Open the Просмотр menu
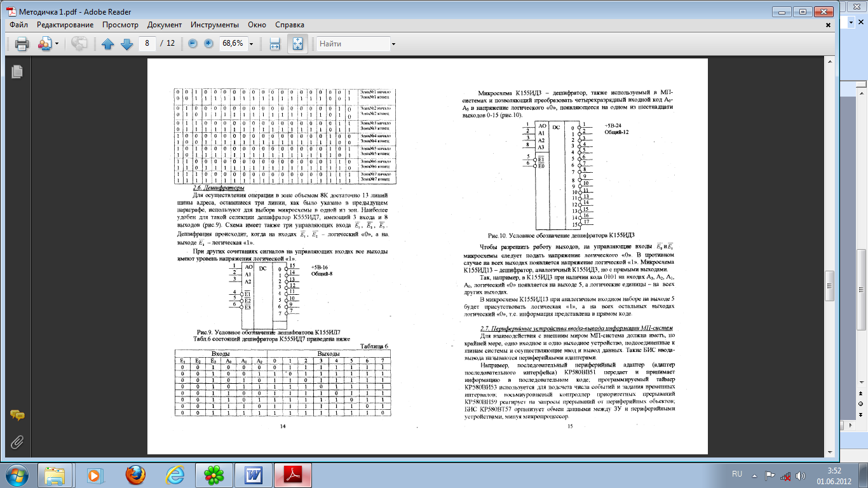 pos(120,25)
